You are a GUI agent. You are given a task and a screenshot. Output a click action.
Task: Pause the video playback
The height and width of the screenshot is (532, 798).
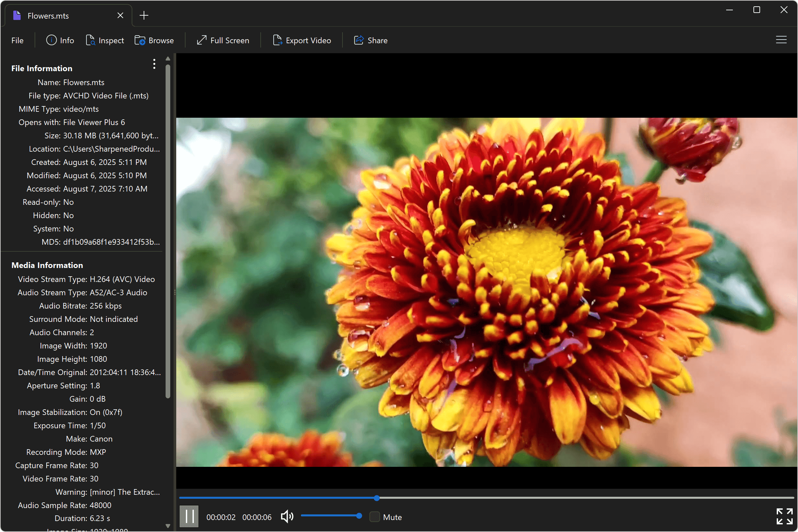(x=189, y=516)
